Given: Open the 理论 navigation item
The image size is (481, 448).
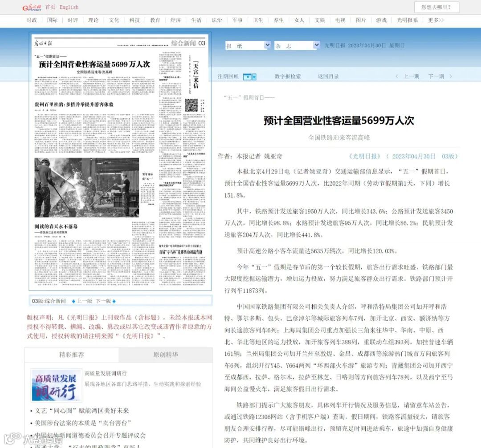Looking at the screenshot, I should point(93,20).
